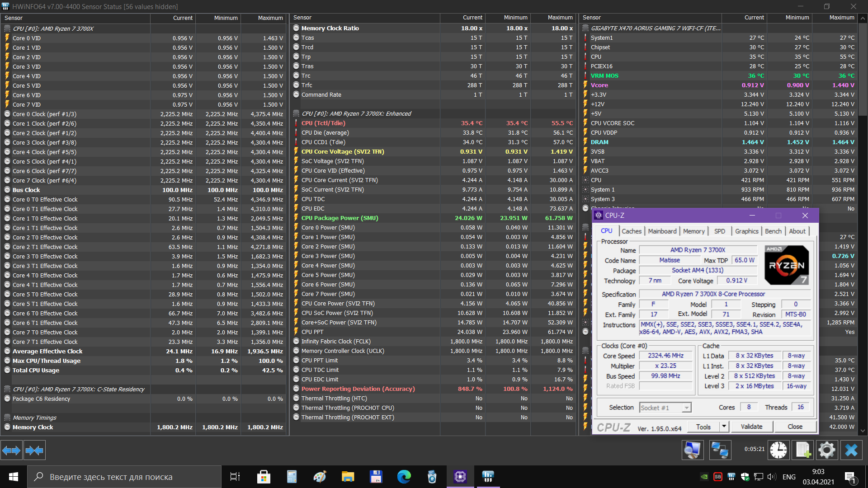Expand the Tools button dropdown arrow
Viewport: 868px width, 488px height.
724,427
